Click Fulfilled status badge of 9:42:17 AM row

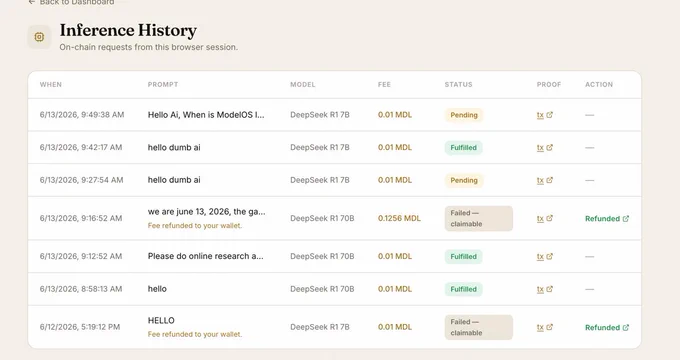click(463, 147)
